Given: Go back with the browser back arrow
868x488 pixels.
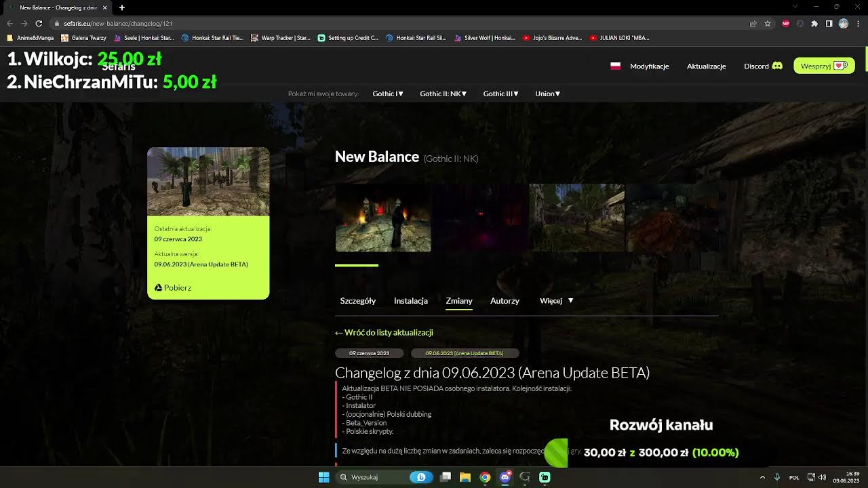Looking at the screenshot, I should coord(10,23).
